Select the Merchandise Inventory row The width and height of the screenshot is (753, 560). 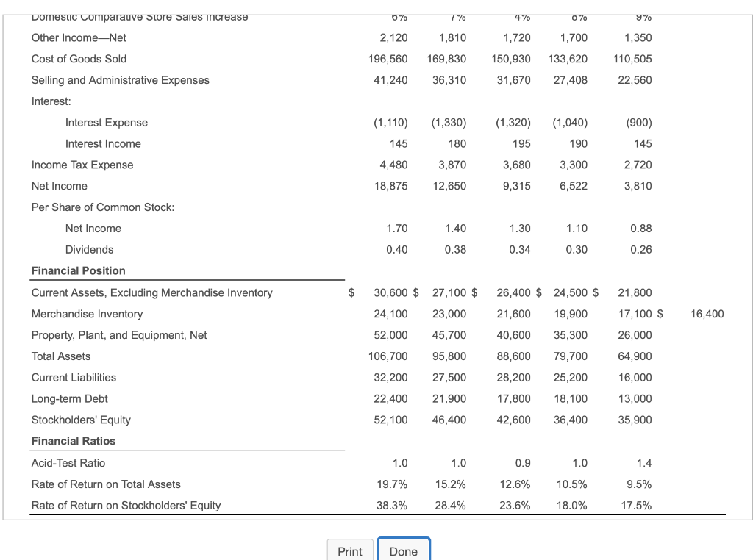(88, 313)
